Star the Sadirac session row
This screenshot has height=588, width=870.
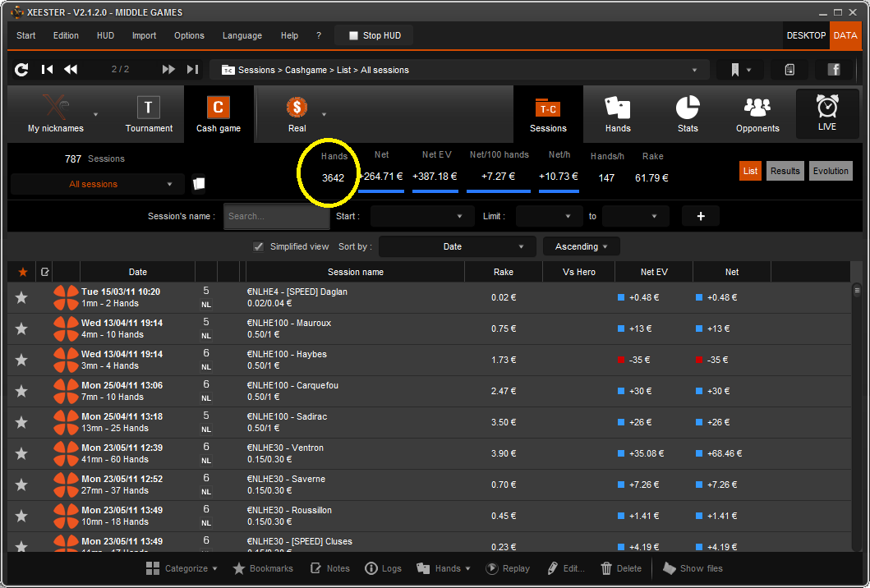[x=21, y=422]
